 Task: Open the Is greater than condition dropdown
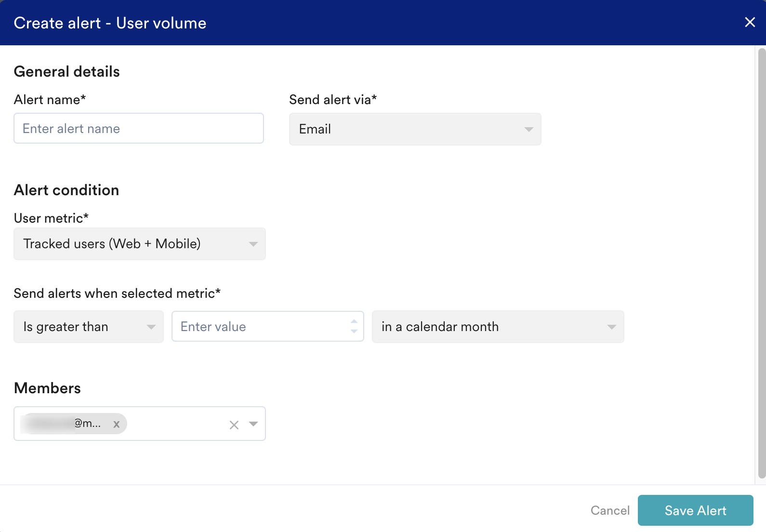point(88,327)
